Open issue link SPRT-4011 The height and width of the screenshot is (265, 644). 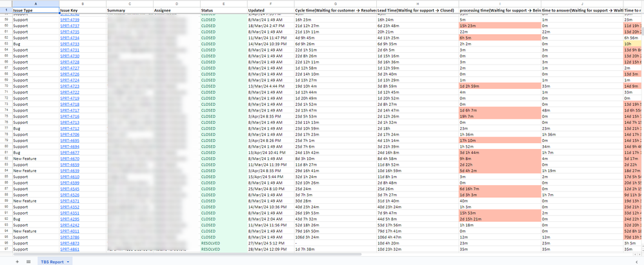tap(70, 231)
